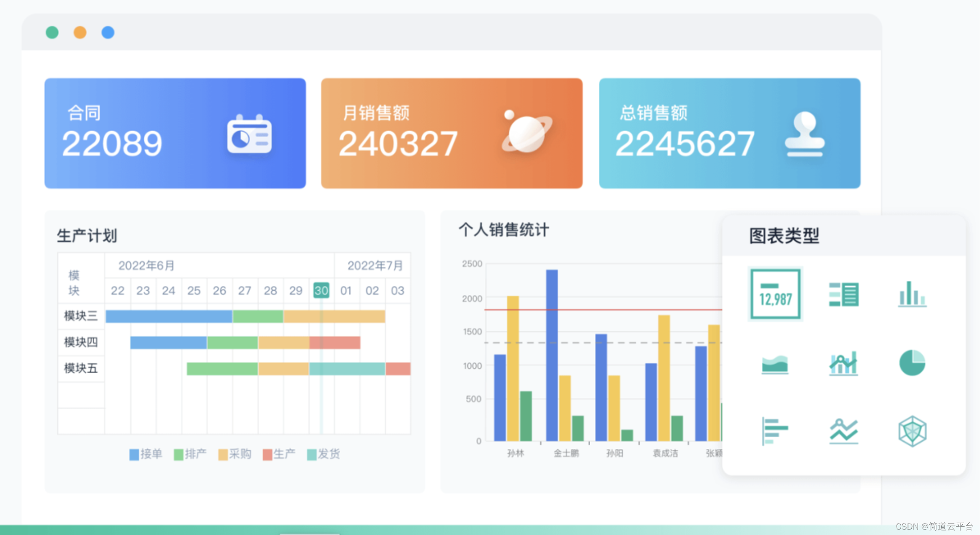The height and width of the screenshot is (535, 980).
Task: Select the number metric chart type
Action: click(776, 294)
